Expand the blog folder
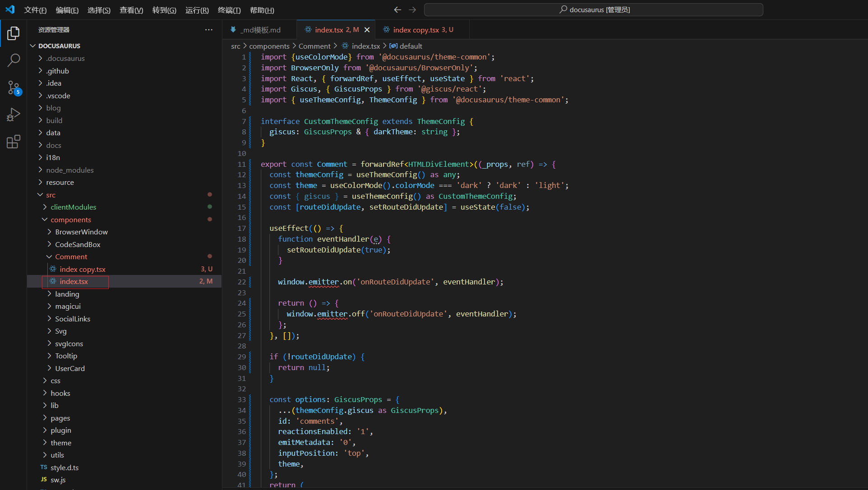The image size is (868, 490). click(125, 108)
